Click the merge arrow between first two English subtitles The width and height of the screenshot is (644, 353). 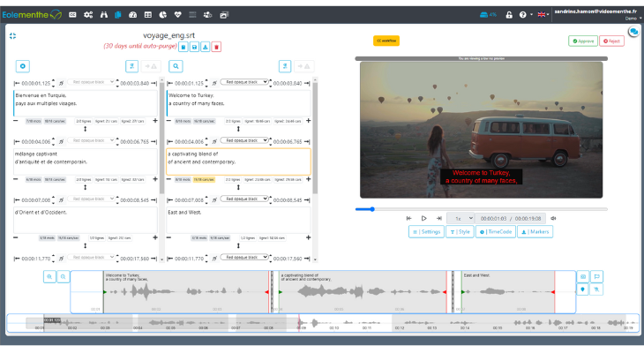[238, 129]
